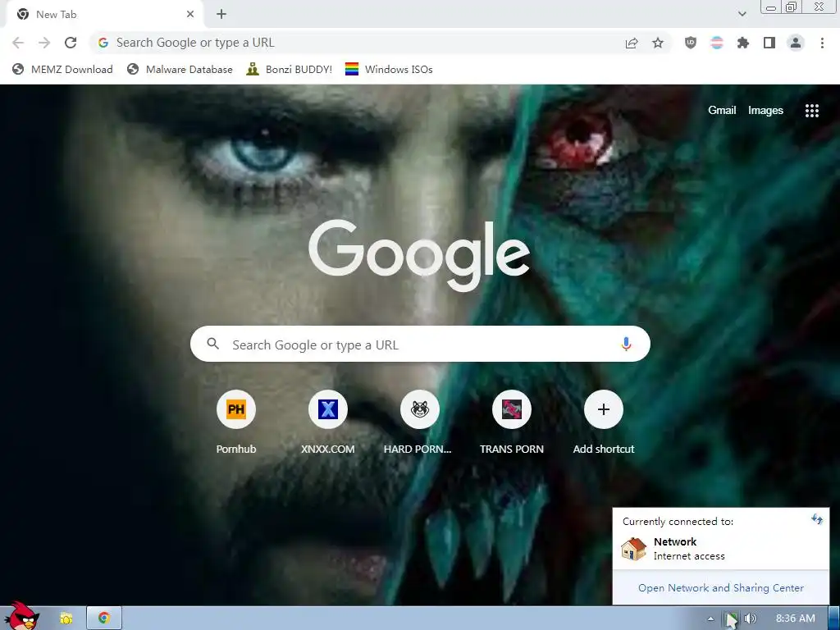840x630 pixels.
Task: Open the Images link
Action: 765,111
